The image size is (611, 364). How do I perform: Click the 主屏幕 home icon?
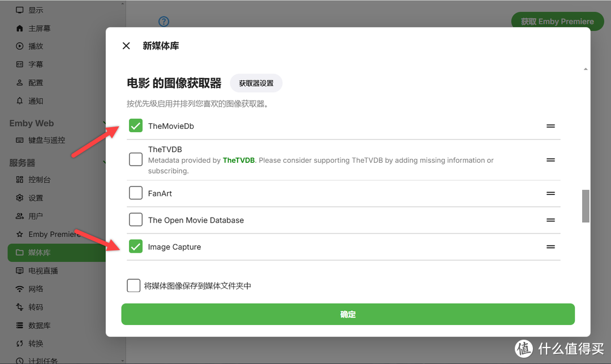(19, 28)
